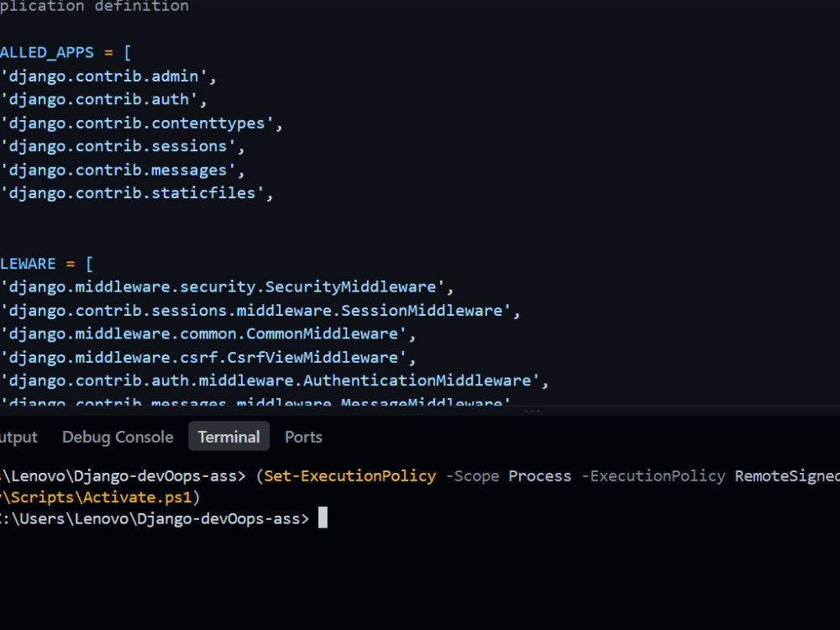The height and width of the screenshot is (630, 840).
Task: Click the terminal prompt cursor line
Action: (163, 518)
